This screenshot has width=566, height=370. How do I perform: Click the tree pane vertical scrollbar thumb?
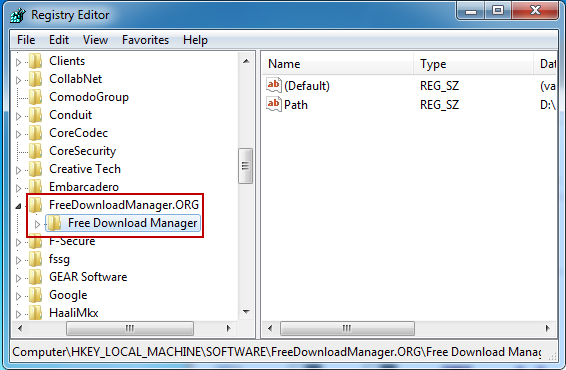pos(245,166)
